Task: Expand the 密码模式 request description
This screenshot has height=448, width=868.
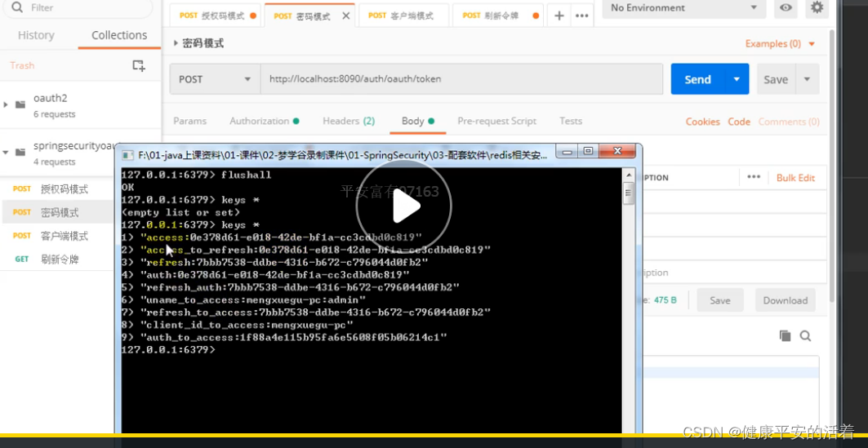Action: pyautogui.click(x=176, y=43)
